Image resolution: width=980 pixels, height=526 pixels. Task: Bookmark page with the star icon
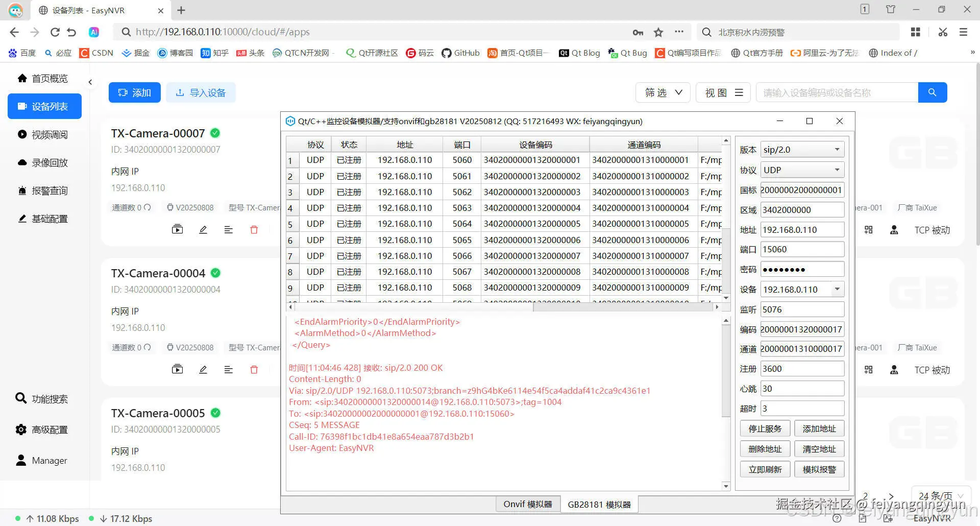pyautogui.click(x=658, y=32)
